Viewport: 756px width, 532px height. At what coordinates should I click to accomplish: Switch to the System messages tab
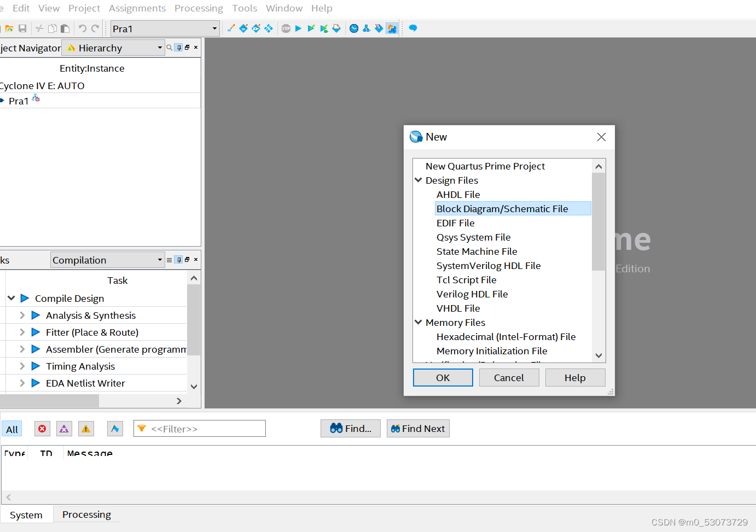[x=26, y=515]
